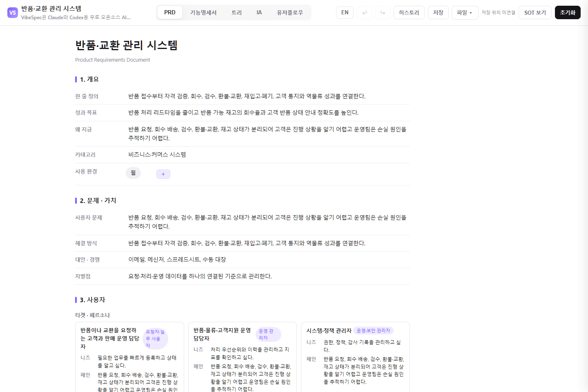Toggle language with EN button
Screen dimensions: 588x392
click(345, 13)
